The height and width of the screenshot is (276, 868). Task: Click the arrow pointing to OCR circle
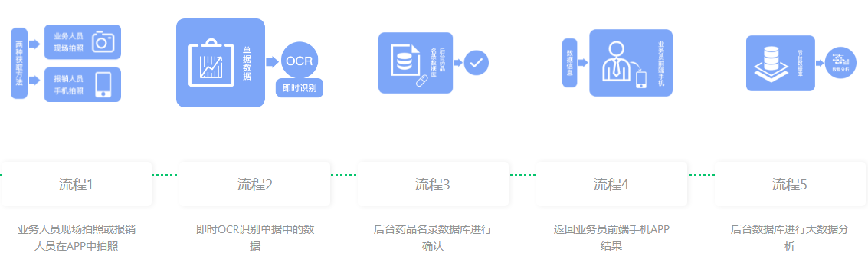pyautogui.click(x=272, y=62)
